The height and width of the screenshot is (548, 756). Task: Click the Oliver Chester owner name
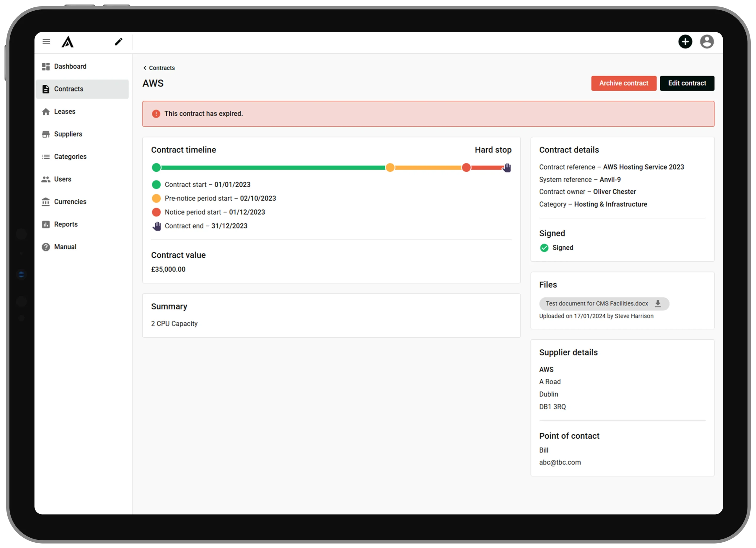click(x=614, y=192)
